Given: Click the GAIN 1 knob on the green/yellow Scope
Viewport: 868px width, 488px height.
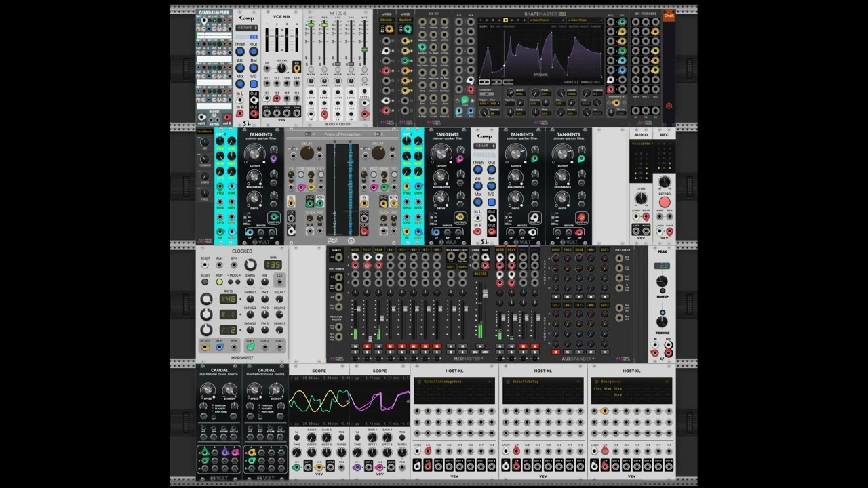Looking at the screenshot, I should click(x=311, y=437).
